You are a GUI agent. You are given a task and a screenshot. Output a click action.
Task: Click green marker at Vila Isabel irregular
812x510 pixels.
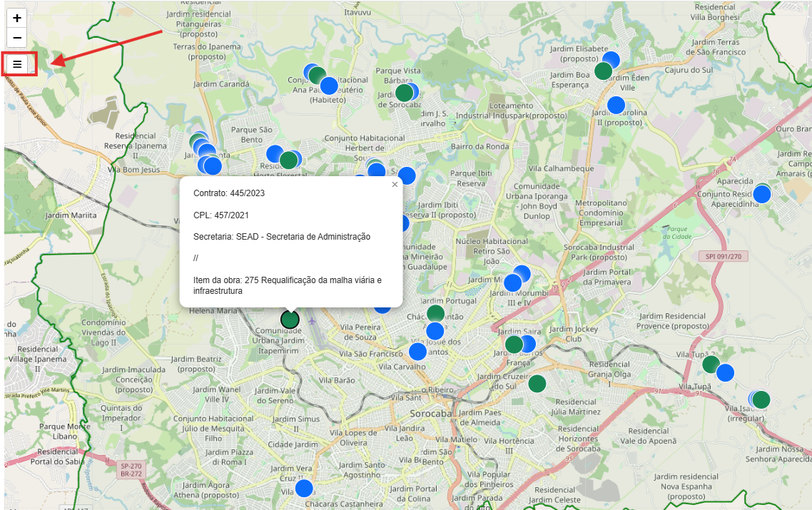point(762,400)
